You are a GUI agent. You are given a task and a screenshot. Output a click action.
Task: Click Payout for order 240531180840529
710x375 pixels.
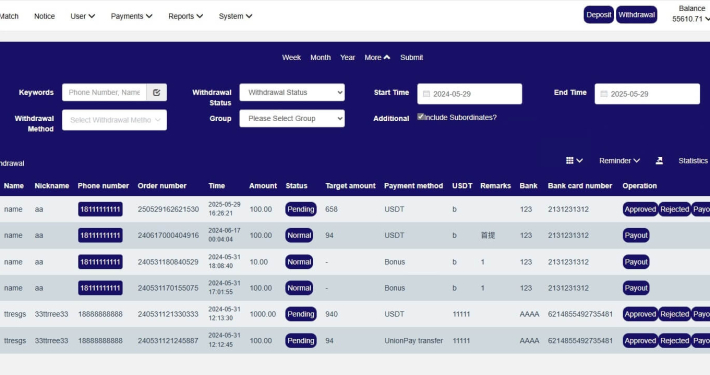pyautogui.click(x=636, y=262)
